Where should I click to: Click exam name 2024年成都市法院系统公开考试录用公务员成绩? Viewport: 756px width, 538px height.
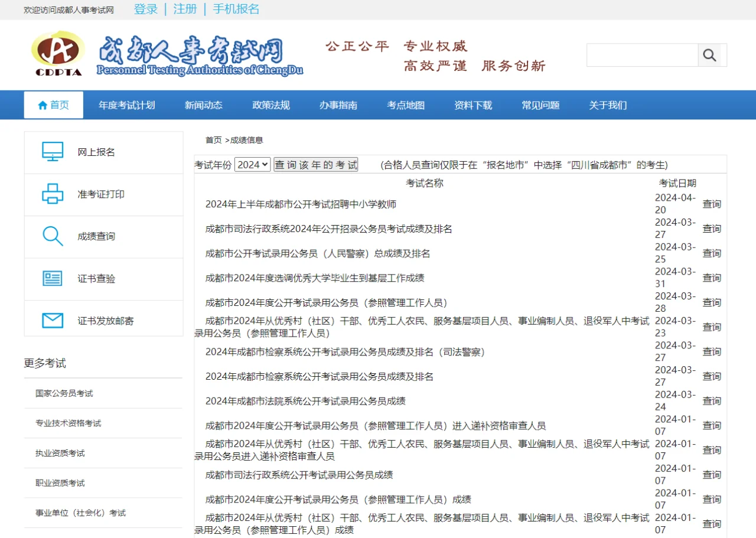click(305, 401)
